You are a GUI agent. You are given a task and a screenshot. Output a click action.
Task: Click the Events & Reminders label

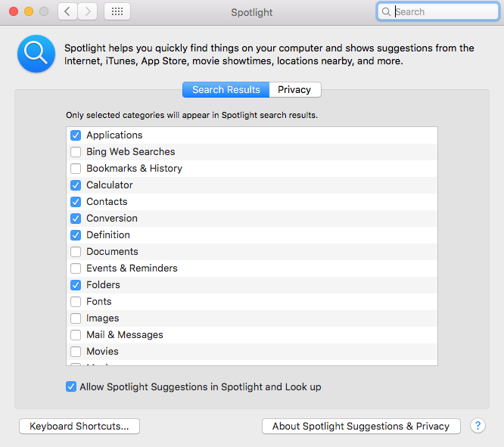tap(132, 269)
